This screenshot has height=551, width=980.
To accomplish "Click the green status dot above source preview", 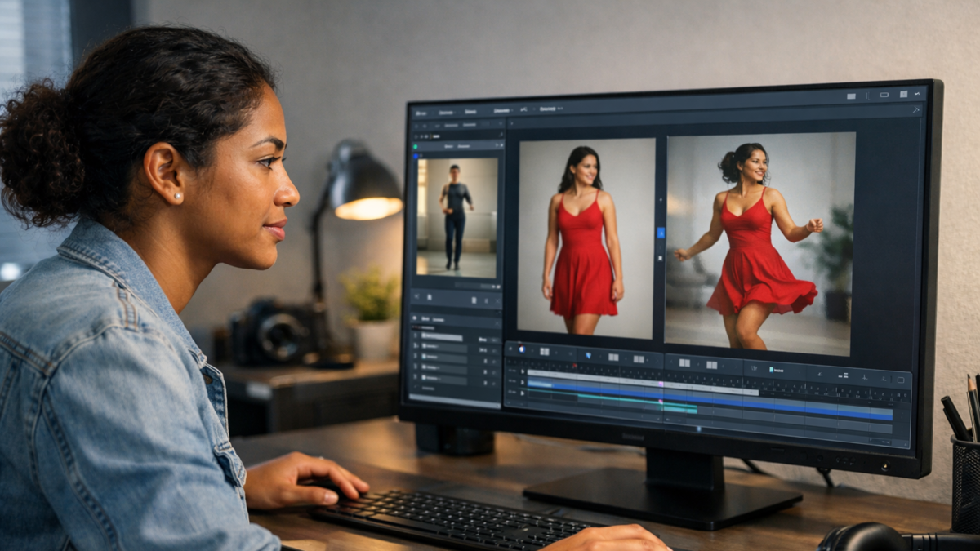I will [x=415, y=146].
